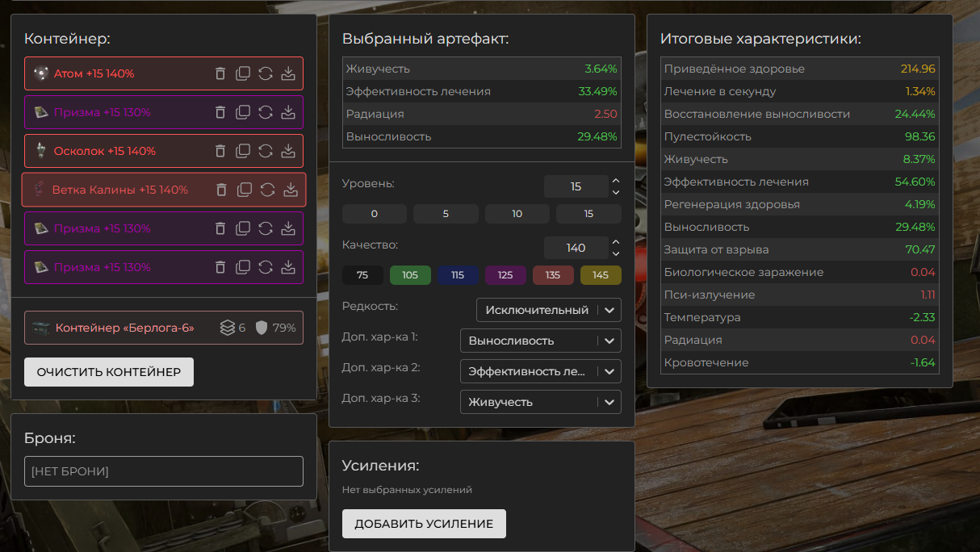
Task: Click circular arrows icon on Ветка Калины row
Action: click(268, 190)
